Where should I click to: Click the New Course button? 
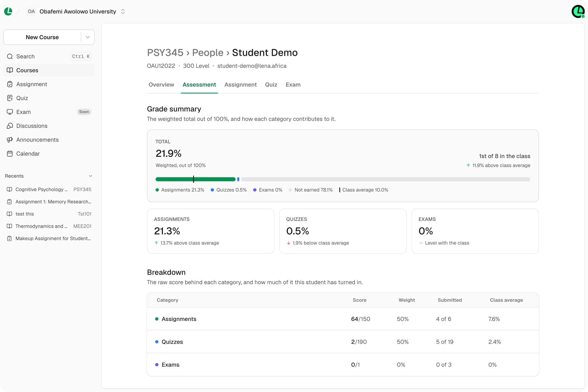42,37
